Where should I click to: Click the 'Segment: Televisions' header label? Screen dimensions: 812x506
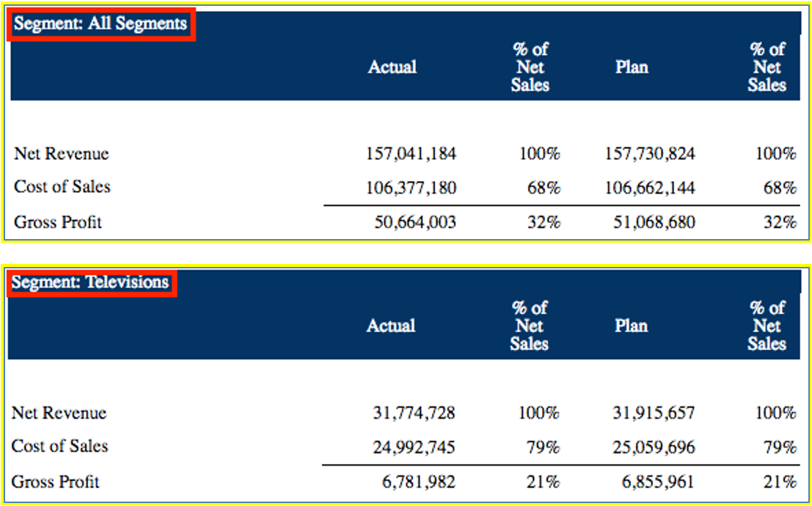pos(91,282)
